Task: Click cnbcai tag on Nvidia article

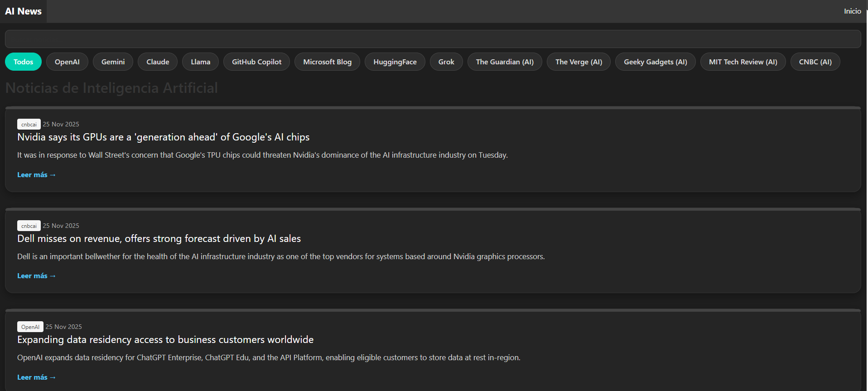Action: click(x=29, y=124)
